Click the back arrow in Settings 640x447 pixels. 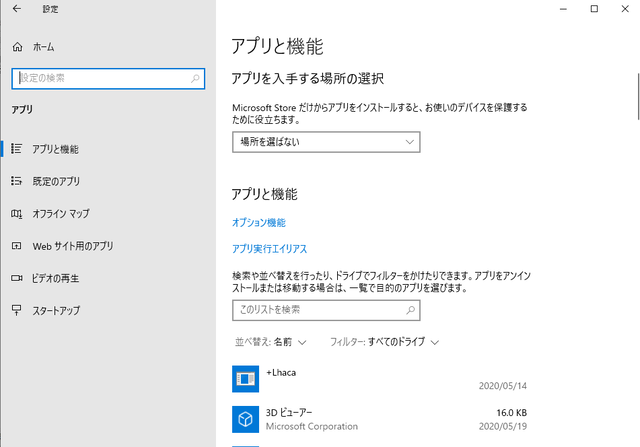(x=17, y=9)
